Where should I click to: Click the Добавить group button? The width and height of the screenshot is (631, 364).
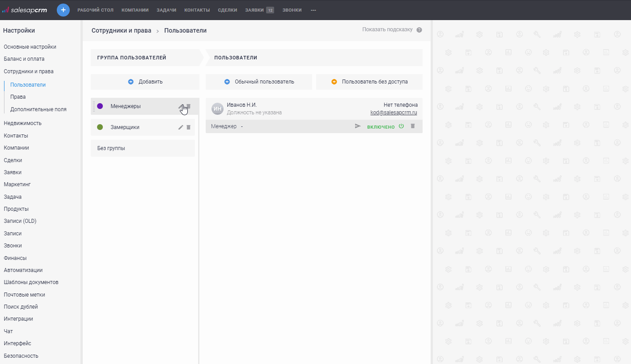pos(145,82)
